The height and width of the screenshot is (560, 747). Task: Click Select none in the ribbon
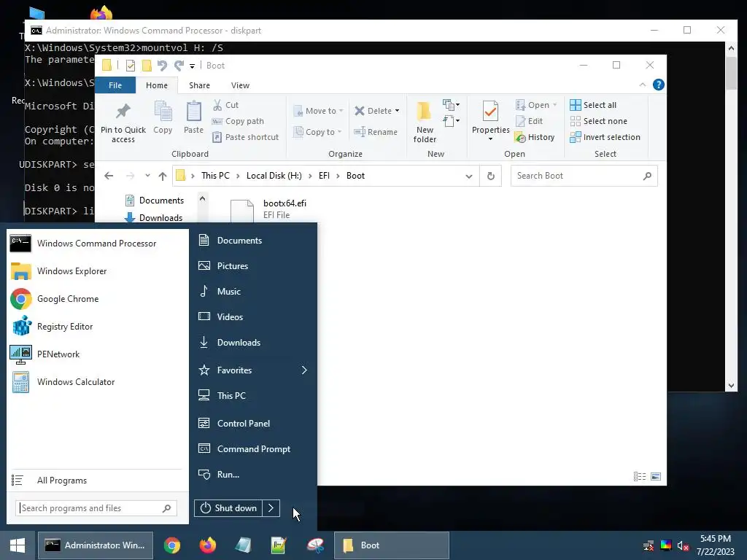pyautogui.click(x=598, y=121)
